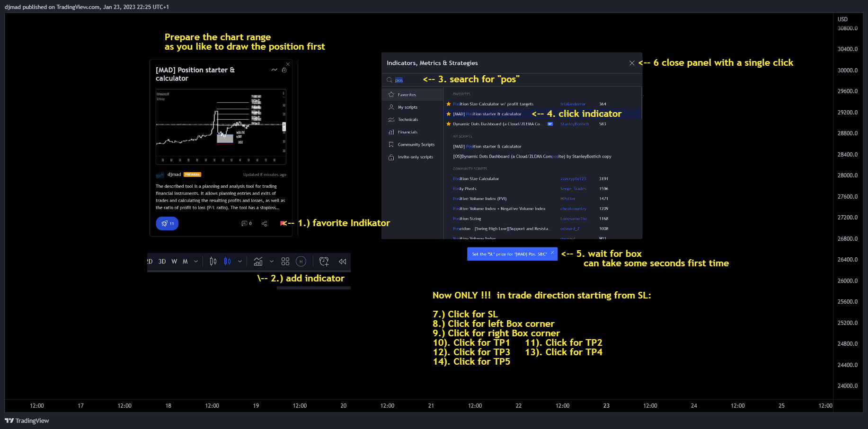Select the 3D timeframe in toolbar
The image size is (868, 429).
(x=162, y=262)
